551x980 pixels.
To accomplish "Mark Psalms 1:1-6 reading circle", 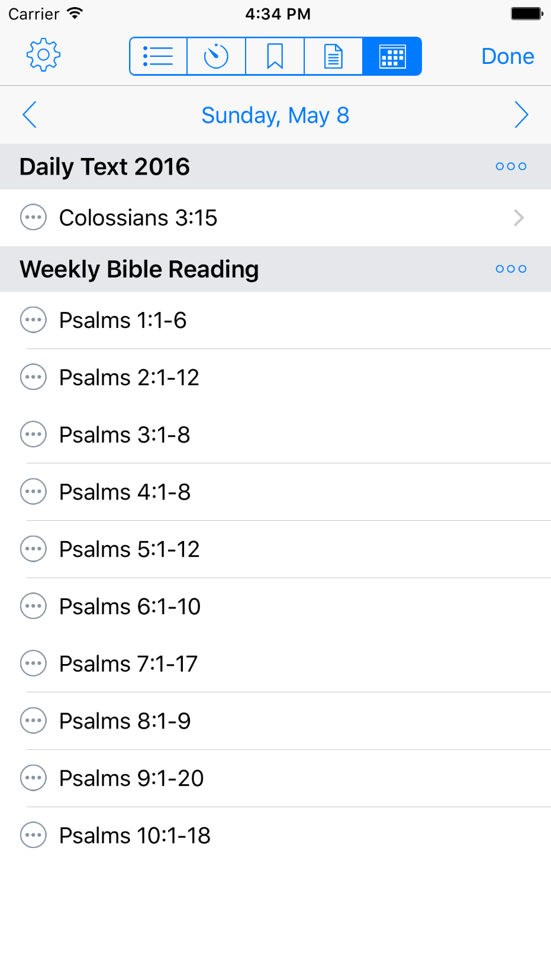I will pyautogui.click(x=33, y=320).
